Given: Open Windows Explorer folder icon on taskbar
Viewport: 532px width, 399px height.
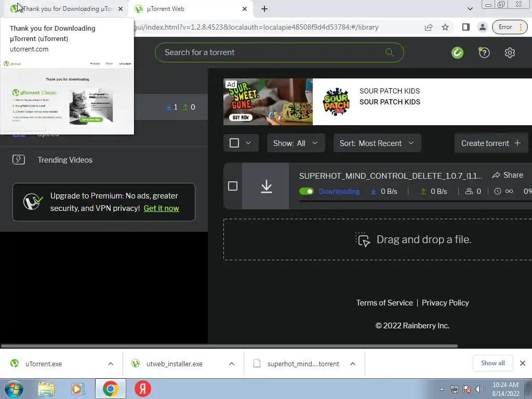Looking at the screenshot, I should (46, 389).
